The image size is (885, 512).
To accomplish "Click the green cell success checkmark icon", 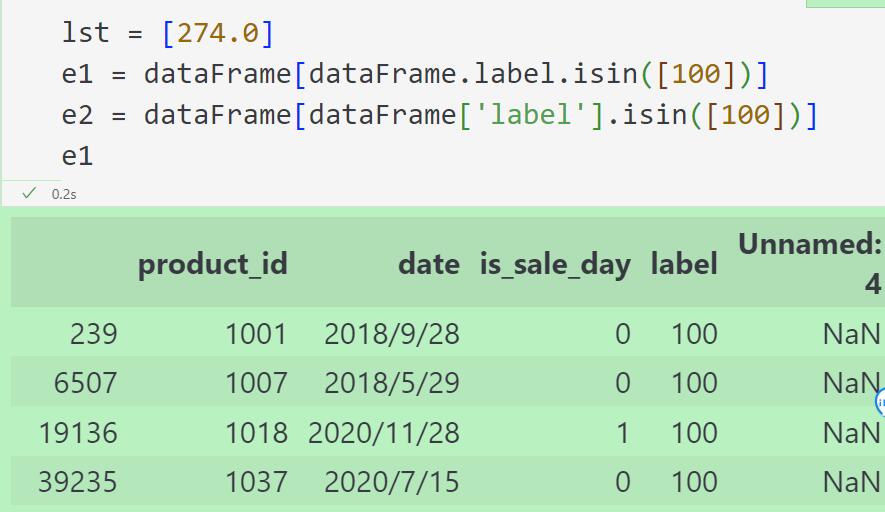I will (x=29, y=194).
